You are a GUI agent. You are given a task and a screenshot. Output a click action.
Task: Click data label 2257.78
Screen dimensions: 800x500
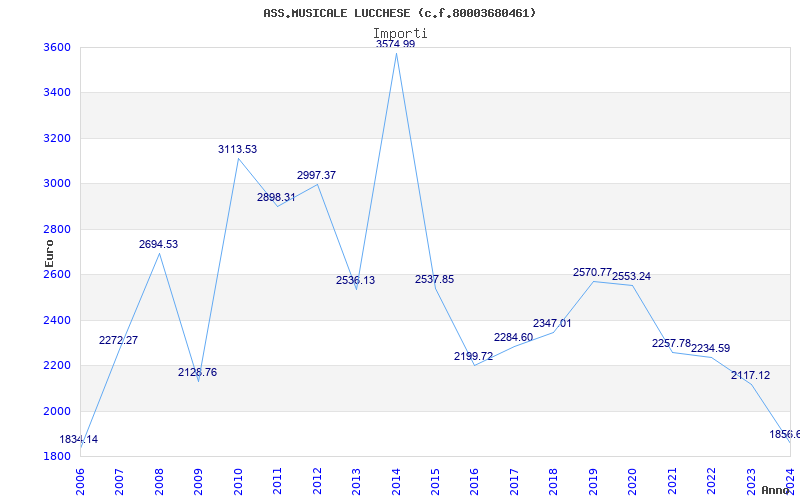671,343
